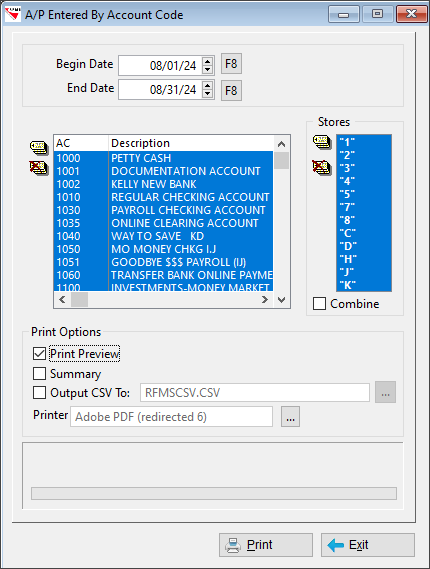The height and width of the screenshot is (569, 430).
Task: Select the 1010 REGULAR CHECKING ACCOUNT row
Action: (163, 197)
